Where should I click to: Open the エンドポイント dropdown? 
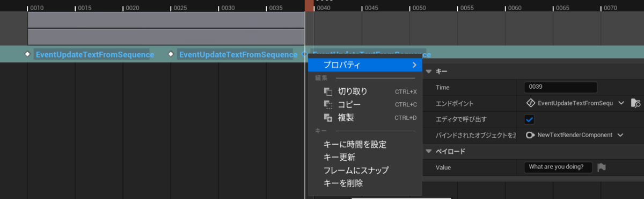(x=621, y=103)
